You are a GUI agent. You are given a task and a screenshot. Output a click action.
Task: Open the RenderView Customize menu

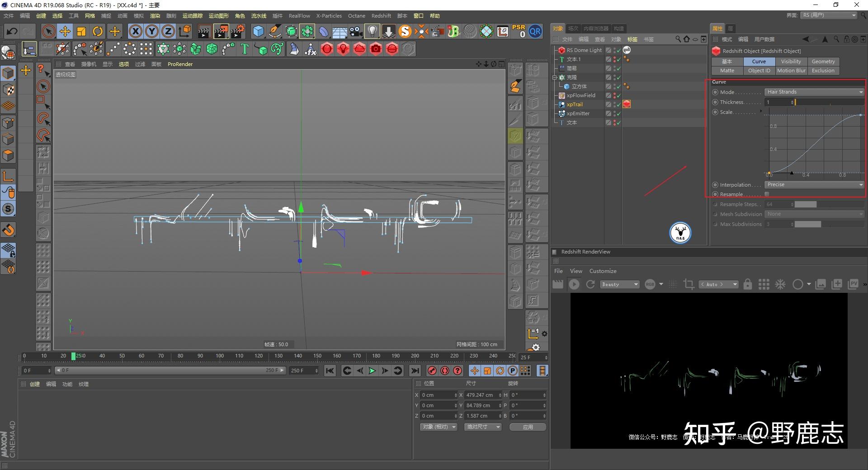(x=603, y=271)
